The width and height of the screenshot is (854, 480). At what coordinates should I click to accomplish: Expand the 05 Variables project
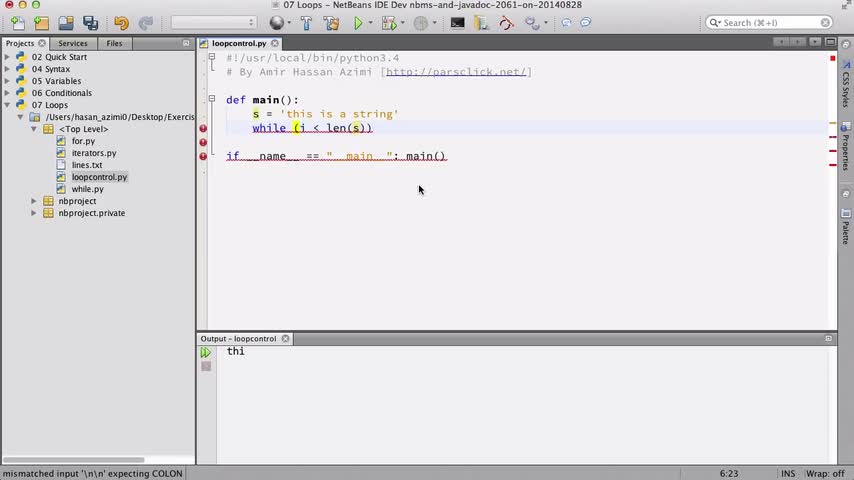[7, 81]
